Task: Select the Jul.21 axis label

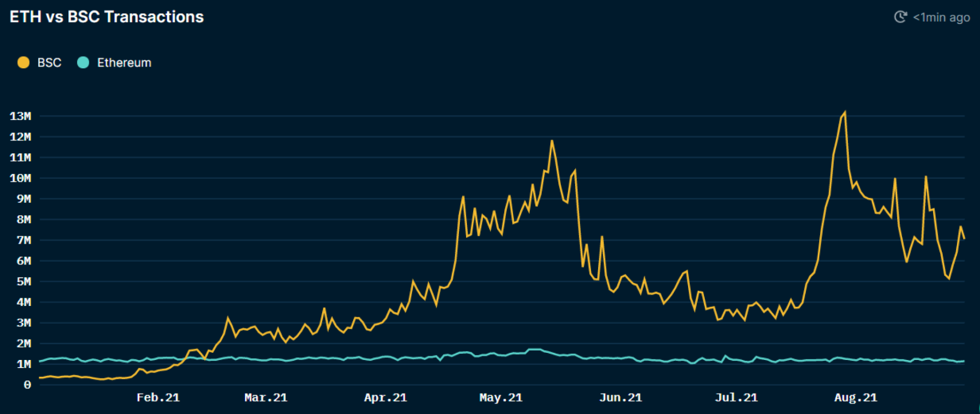Action: tap(736, 398)
